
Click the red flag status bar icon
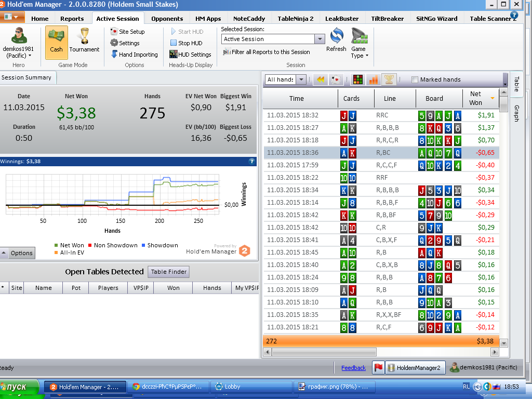click(x=378, y=367)
